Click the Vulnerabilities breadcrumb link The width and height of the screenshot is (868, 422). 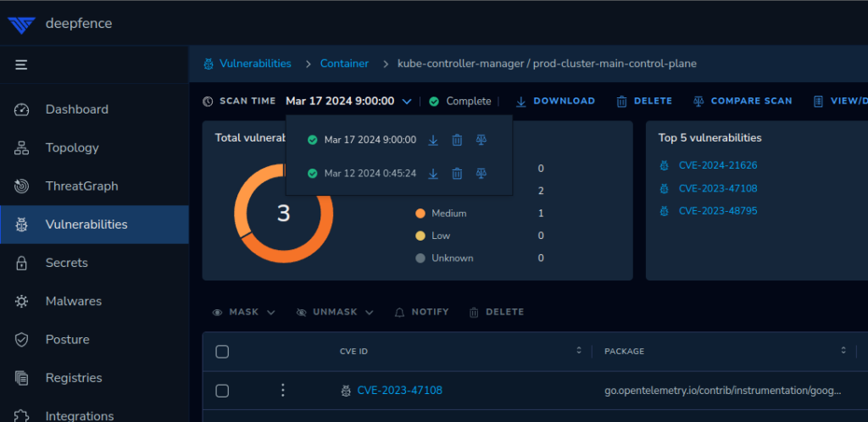click(x=255, y=64)
